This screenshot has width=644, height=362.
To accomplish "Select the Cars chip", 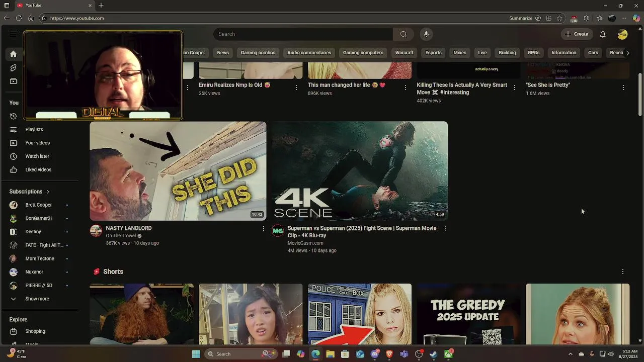I will [x=593, y=53].
